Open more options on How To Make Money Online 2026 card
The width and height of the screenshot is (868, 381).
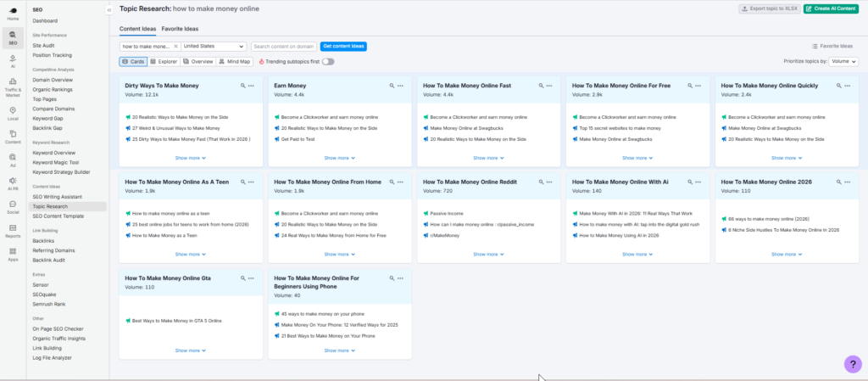point(848,182)
